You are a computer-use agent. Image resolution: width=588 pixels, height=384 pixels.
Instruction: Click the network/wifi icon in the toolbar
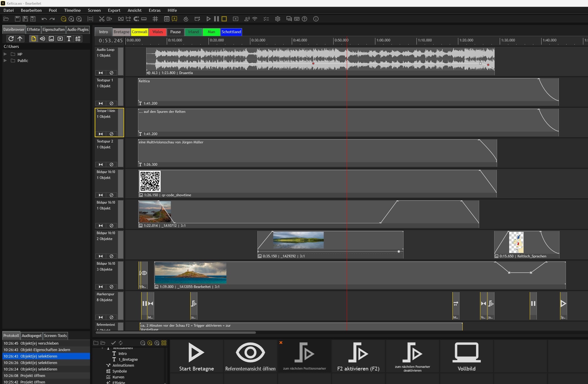click(x=255, y=19)
